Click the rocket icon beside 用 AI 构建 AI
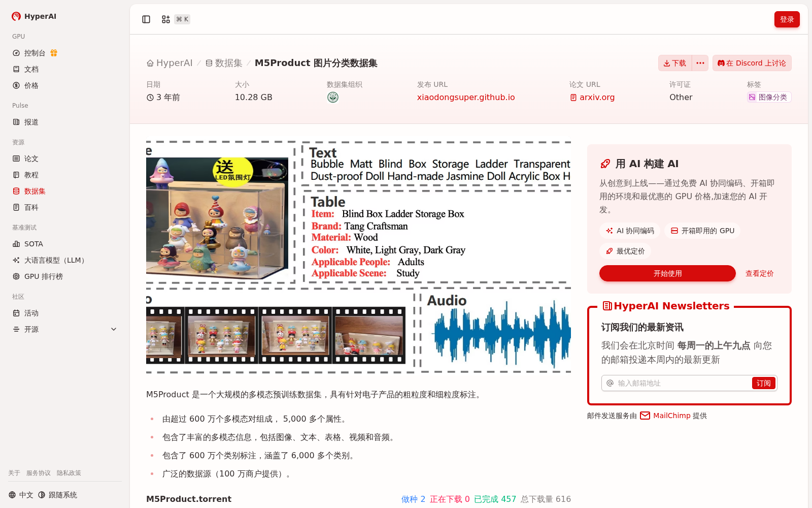Screen dimensions: 812x508 (605, 164)
